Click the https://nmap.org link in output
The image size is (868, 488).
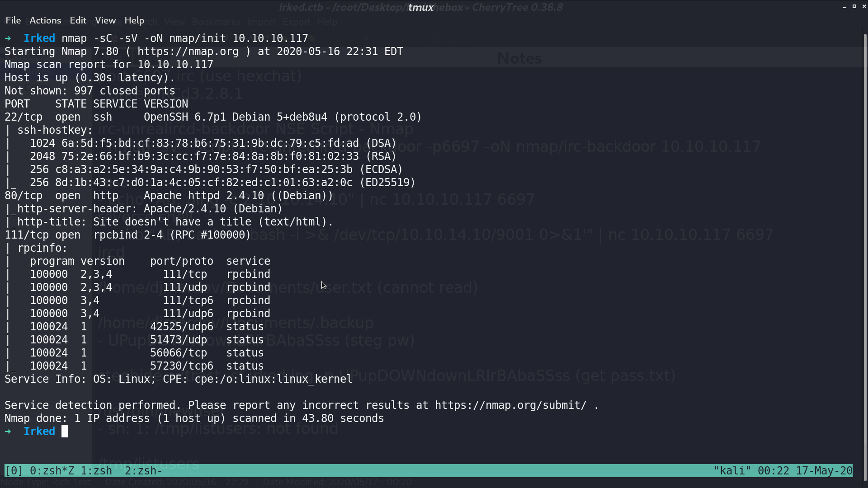(188, 52)
